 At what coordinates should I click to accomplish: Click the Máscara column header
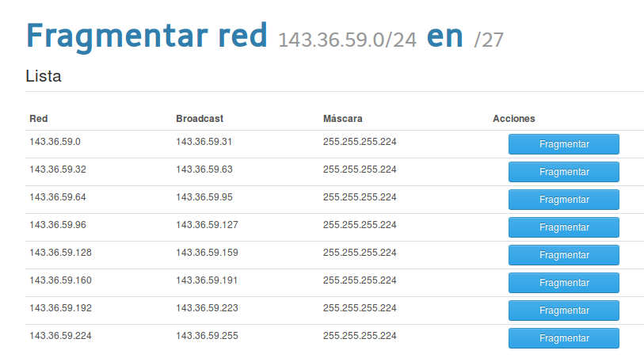(343, 119)
